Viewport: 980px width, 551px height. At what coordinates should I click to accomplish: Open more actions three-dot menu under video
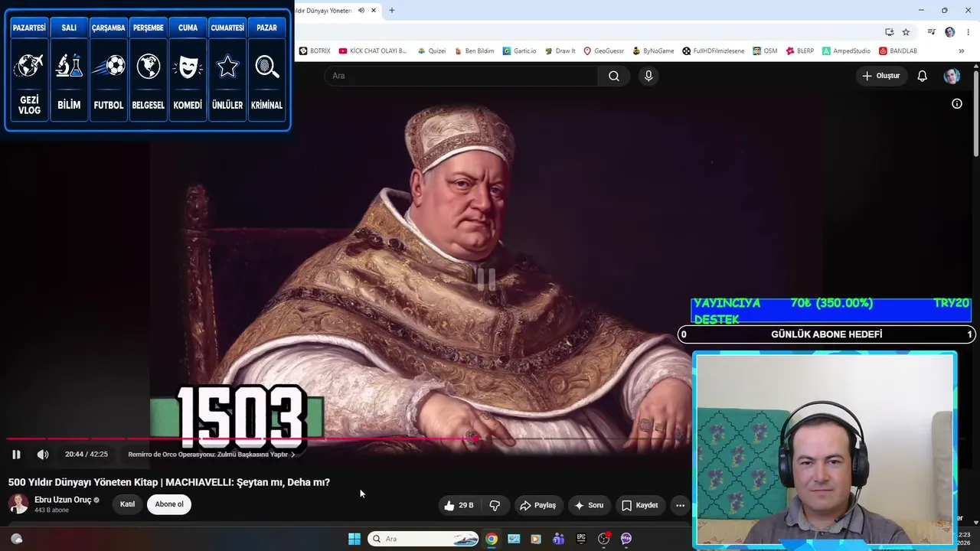click(x=680, y=505)
